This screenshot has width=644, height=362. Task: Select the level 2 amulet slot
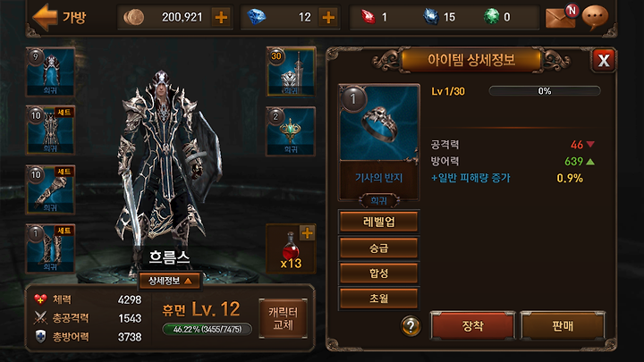point(291,131)
